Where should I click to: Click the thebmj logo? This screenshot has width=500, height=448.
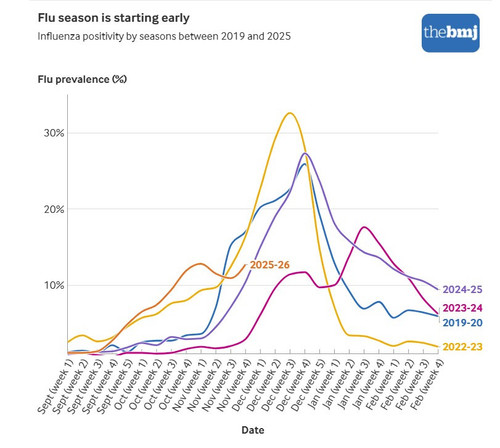tap(451, 33)
